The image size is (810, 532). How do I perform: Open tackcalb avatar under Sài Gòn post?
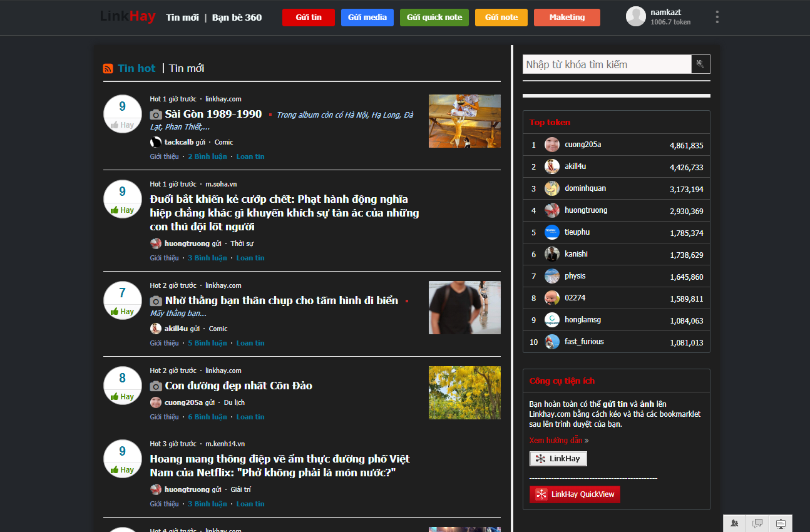click(x=156, y=142)
